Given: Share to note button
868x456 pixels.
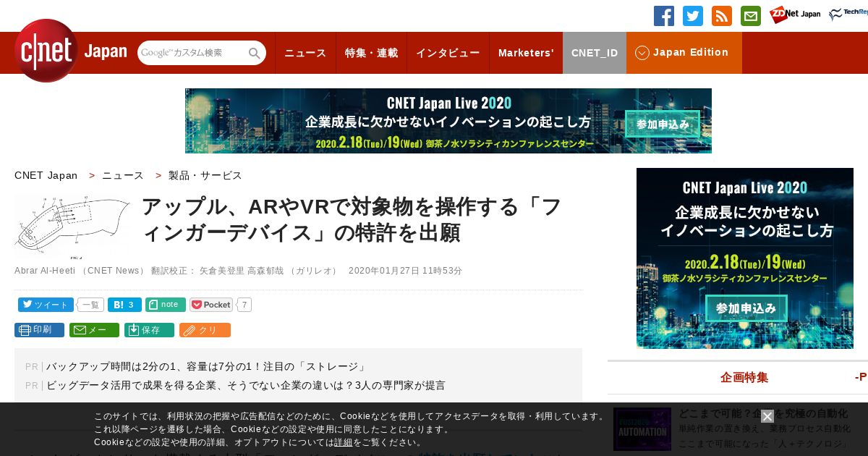Looking at the screenshot, I should pyautogui.click(x=165, y=305).
